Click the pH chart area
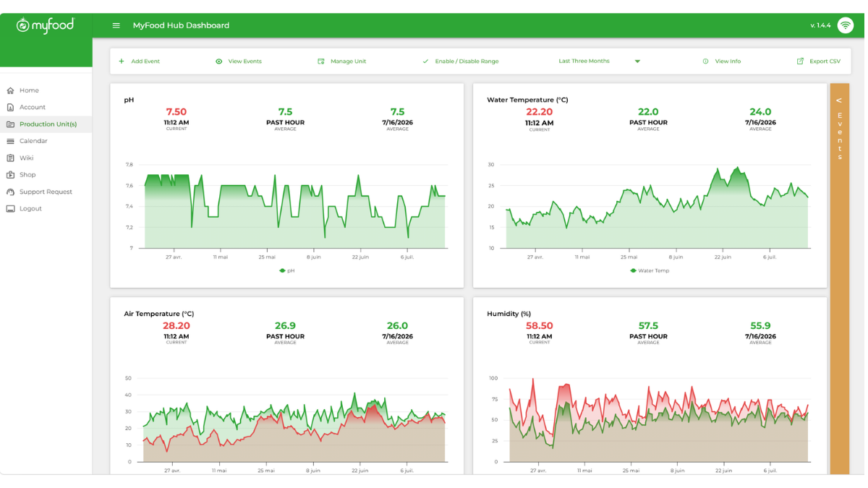Screen dimensions: 868x488 (x=295, y=206)
